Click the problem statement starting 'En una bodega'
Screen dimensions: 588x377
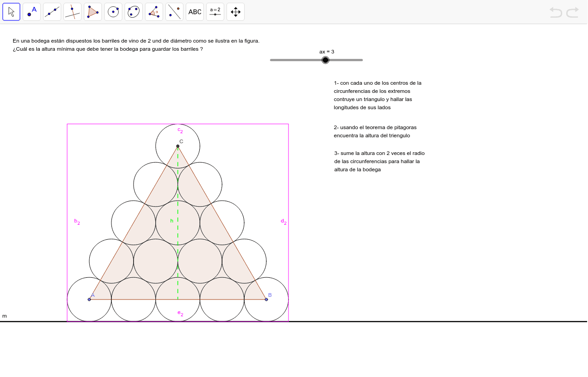tap(136, 41)
